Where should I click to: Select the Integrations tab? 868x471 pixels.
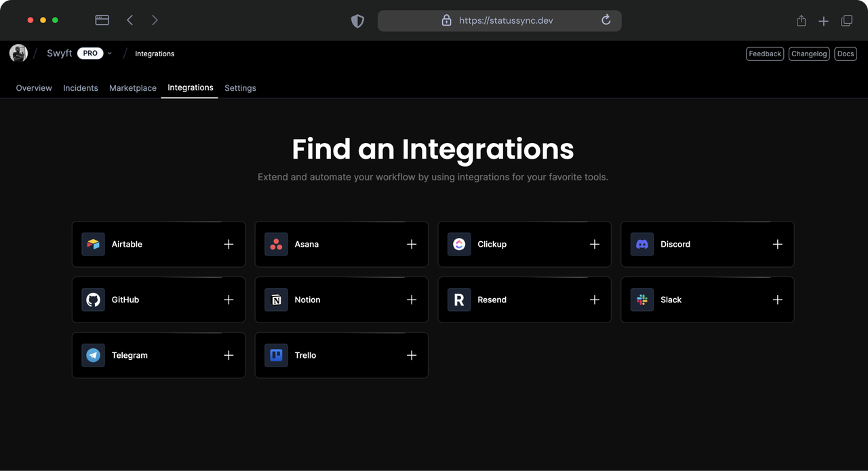pyautogui.click(x=191, y=87)
